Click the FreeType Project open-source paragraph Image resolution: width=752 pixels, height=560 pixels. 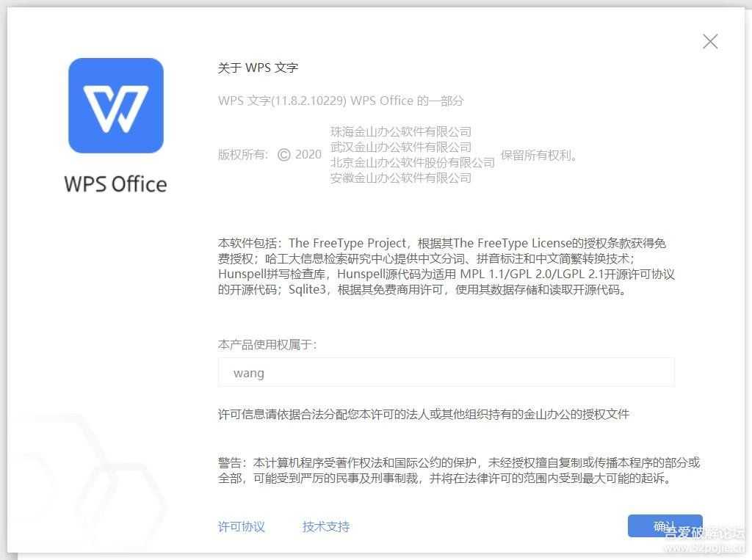tap(446, 266)
